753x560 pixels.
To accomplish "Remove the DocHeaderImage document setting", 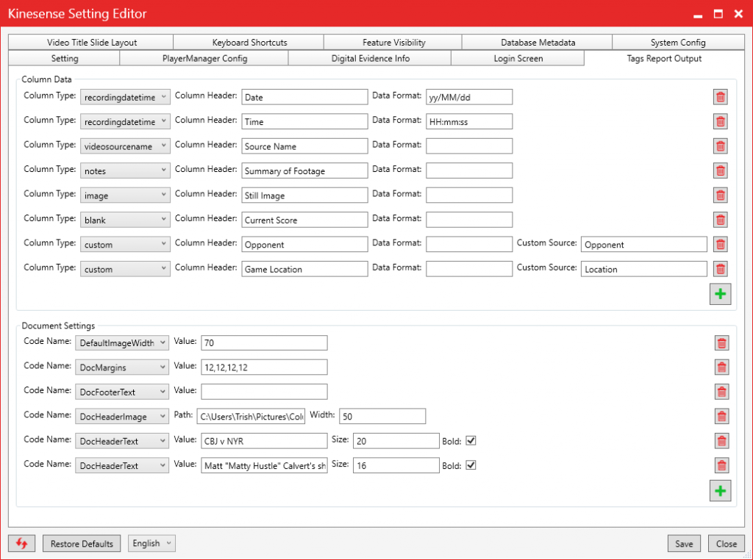I will pos(722,417).
